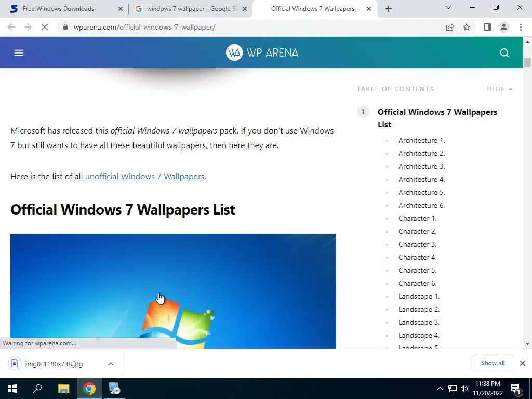Click the WP Arena logo
Image resolution: width=532 pixels, height=399 pixels.
(262, 52)
